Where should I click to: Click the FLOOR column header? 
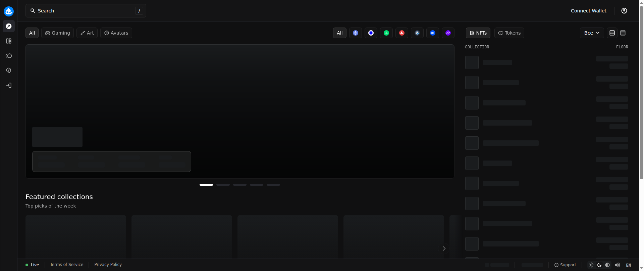(622, 47)
